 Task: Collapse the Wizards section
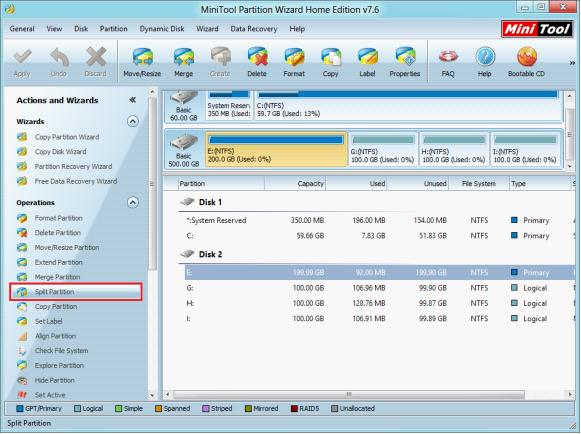point(133,121)
